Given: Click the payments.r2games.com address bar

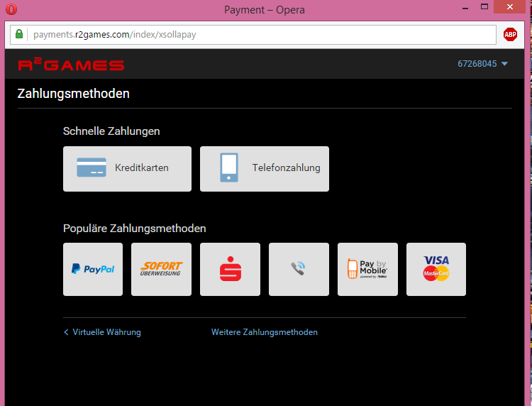Looking at the screenshot, I should [x=255, y=34].
